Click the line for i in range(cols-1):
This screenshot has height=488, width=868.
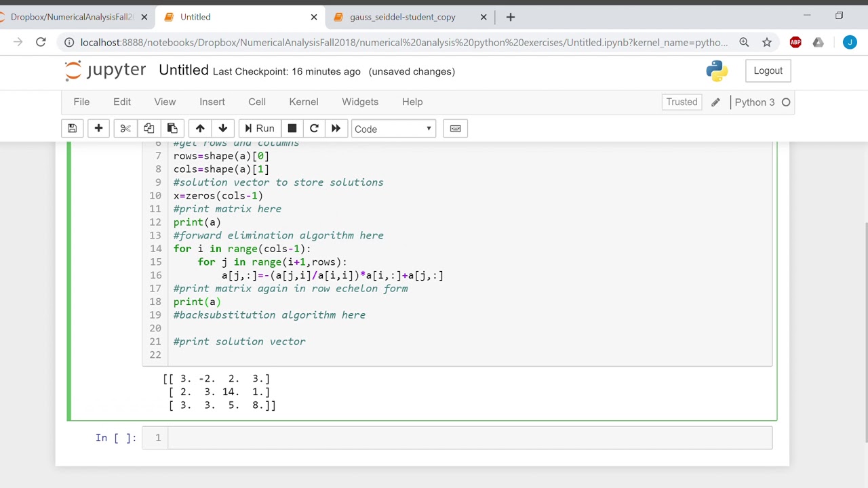(x=242, y=249)
